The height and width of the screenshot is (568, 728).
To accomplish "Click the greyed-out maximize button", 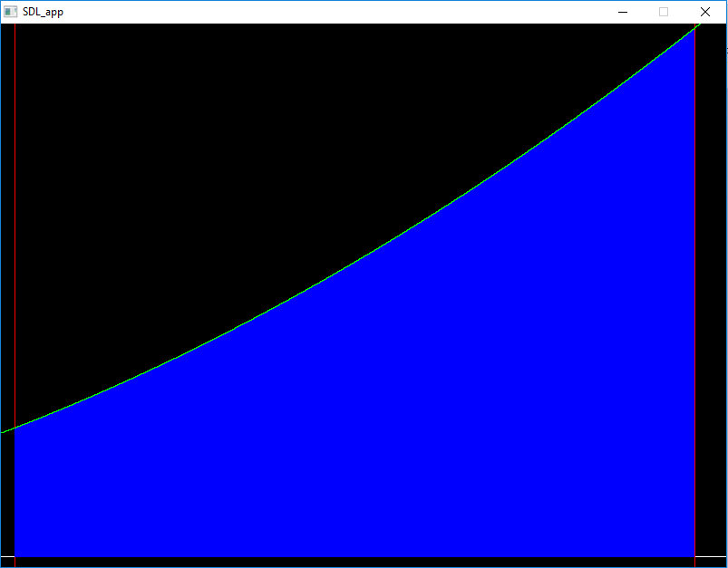I will pyautogui.click(x=664, y=12).
